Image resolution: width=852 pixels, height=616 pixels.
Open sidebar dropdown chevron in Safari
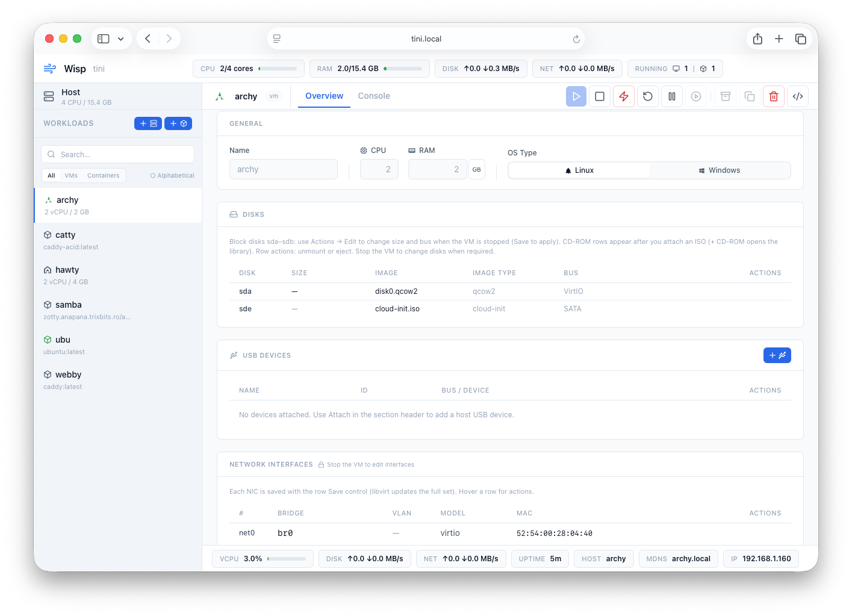pyautogui.click(x=121, y=39)
